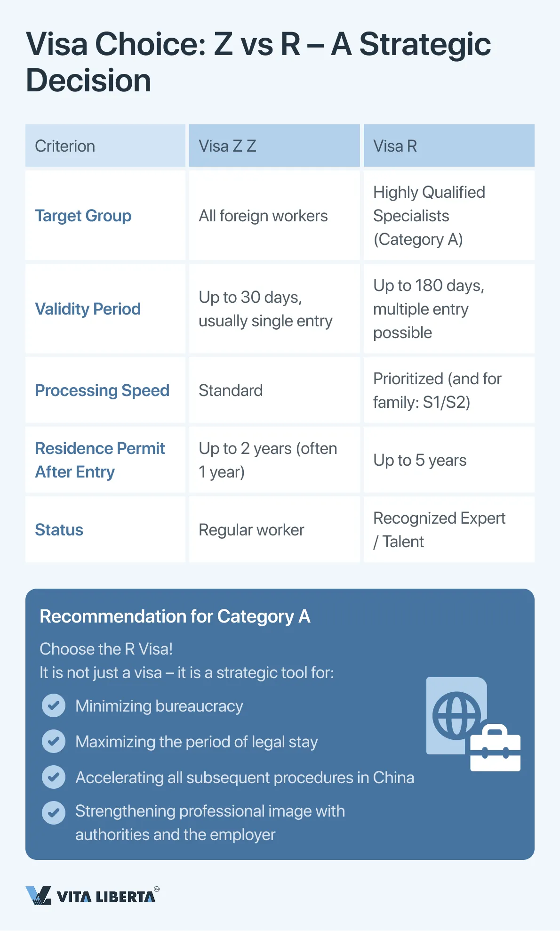Click the Recommendation for Category A heading
The height and width of the screenshot is (931, 560).
coord(175,616)
